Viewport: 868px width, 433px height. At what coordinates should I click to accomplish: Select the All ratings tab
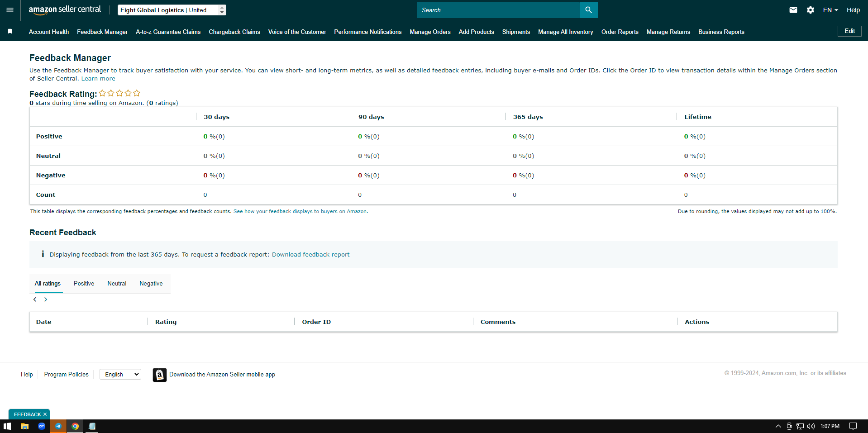[48, 283]
